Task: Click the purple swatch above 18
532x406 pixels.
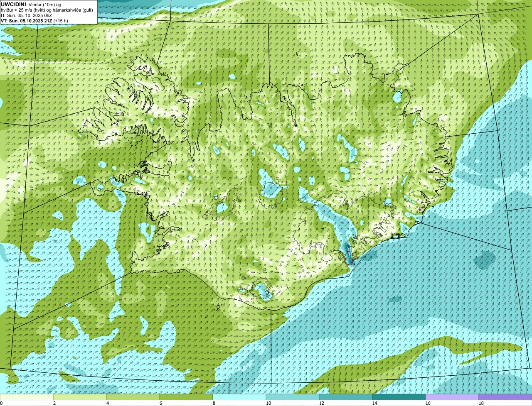Action: (505, 397)
